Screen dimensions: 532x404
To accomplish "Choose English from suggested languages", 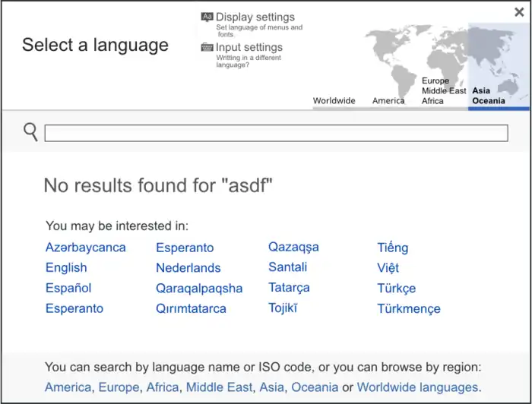I will tap(66, 267).
